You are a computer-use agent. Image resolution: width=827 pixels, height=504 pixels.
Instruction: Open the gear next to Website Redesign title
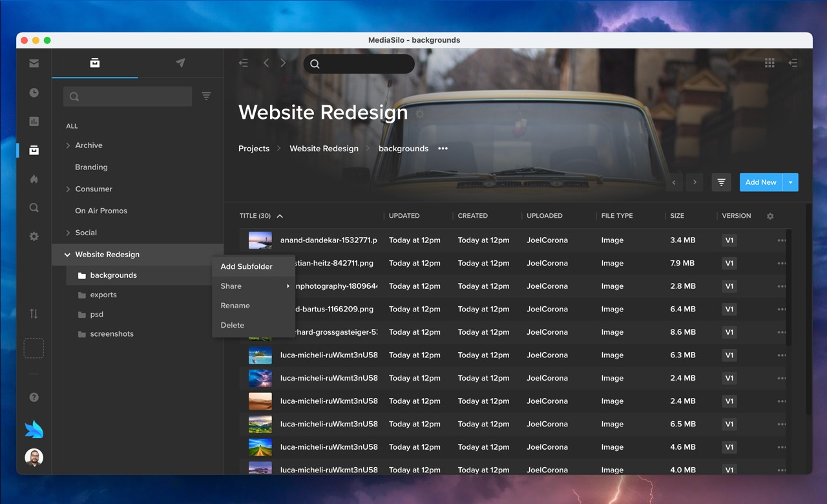[420, 114]
